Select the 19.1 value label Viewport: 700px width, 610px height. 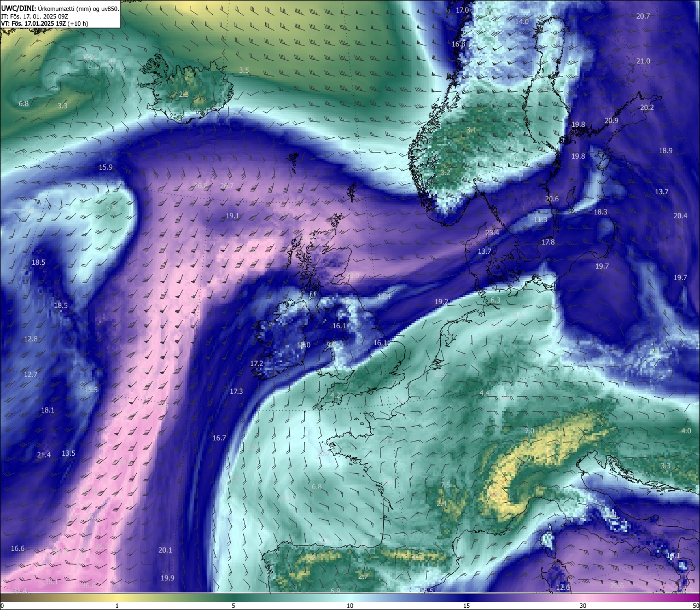coord(232,216)
